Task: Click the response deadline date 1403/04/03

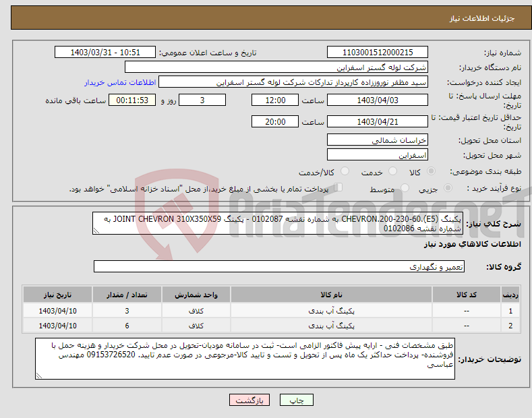Action: [x=378, y=100]
